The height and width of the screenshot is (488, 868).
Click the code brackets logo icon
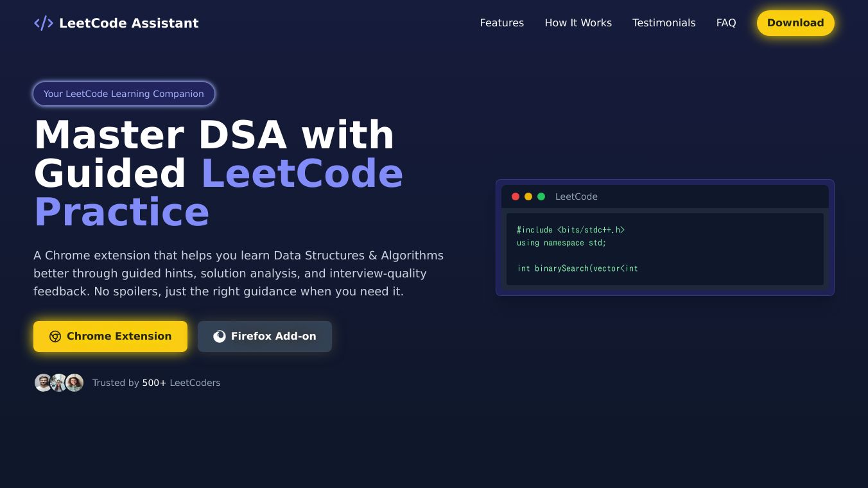tap(44, 23)
